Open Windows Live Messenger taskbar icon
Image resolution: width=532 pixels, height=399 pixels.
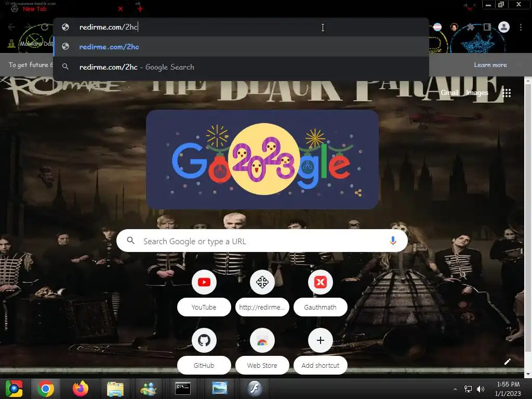tap(148, 389)
